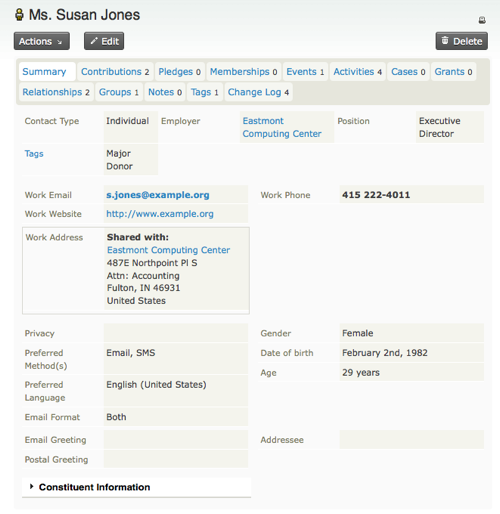The height and width of the screenshot is (514, 500).
Task: Click the Major Donor tag value
Action: [119, 160]
